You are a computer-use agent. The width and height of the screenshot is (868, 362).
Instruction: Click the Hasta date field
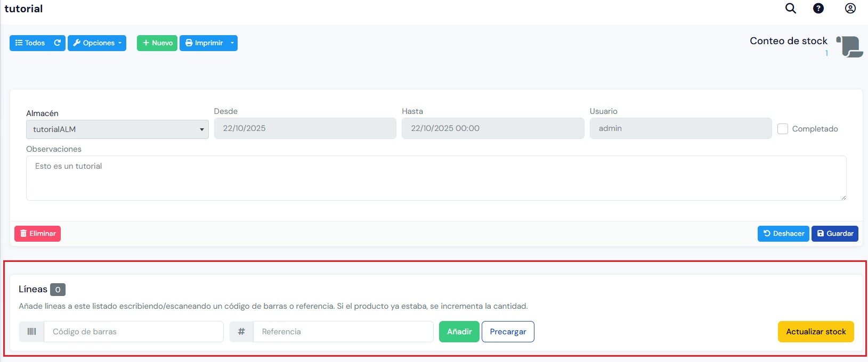coord(493,128)
